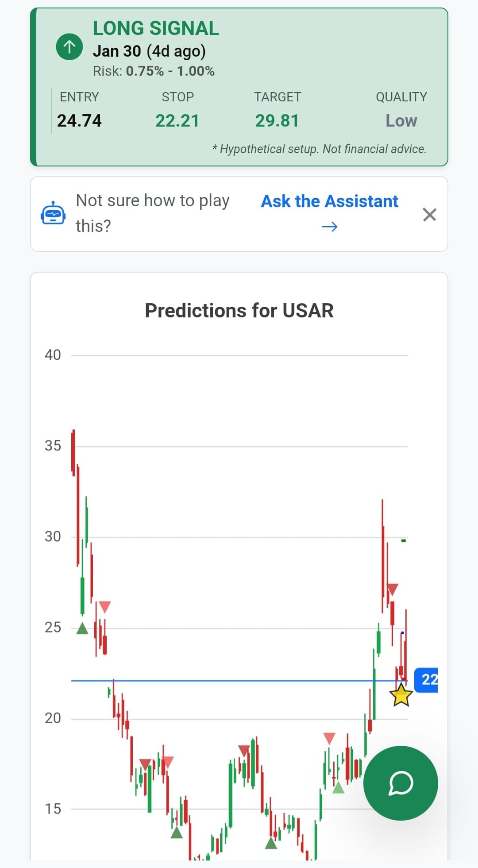The image size is (478, 868).
Task: Click the light green triangle near 16
Action: pyautogui.click(x=338, y=787)
